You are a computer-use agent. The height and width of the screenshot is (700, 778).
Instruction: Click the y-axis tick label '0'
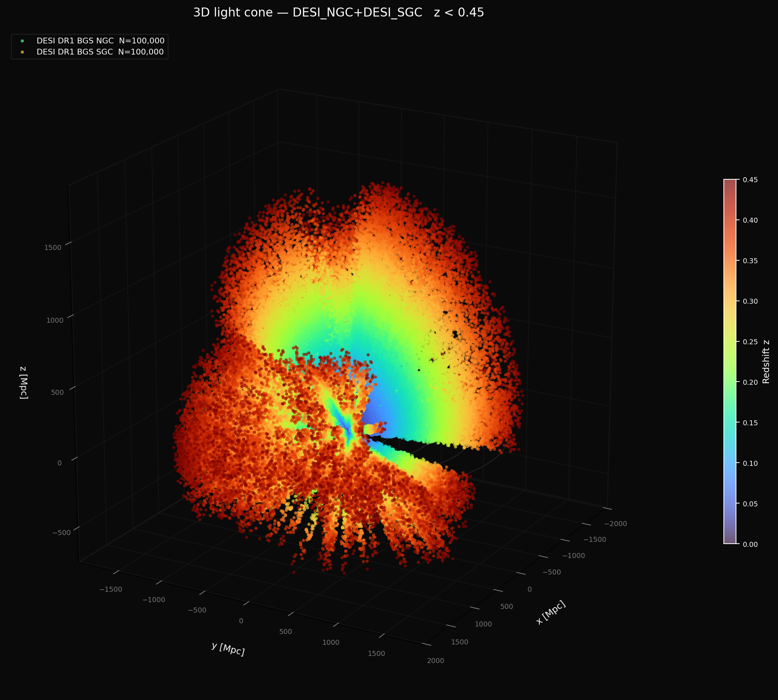coord(241,621)
